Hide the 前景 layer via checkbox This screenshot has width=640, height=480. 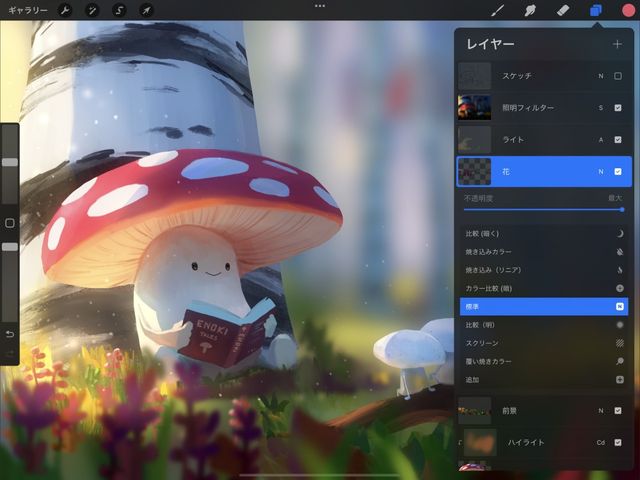tap(618, 411)
